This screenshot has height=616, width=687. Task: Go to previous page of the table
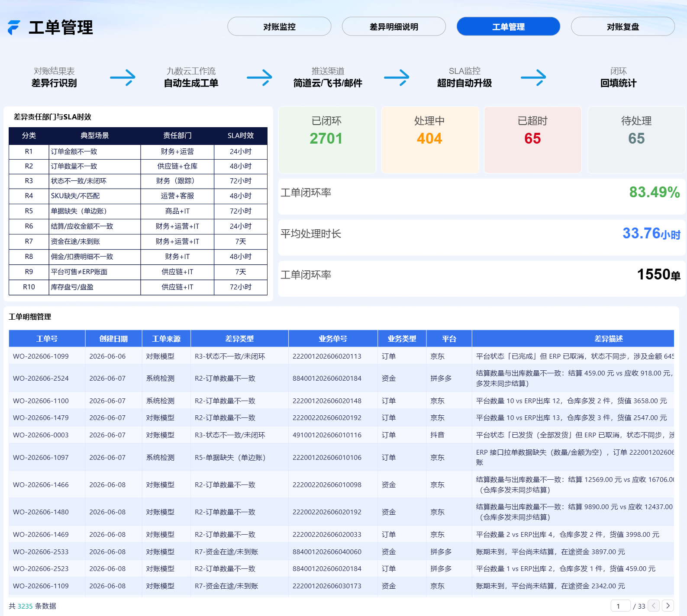pyautogui.click(x=654, y=606)
